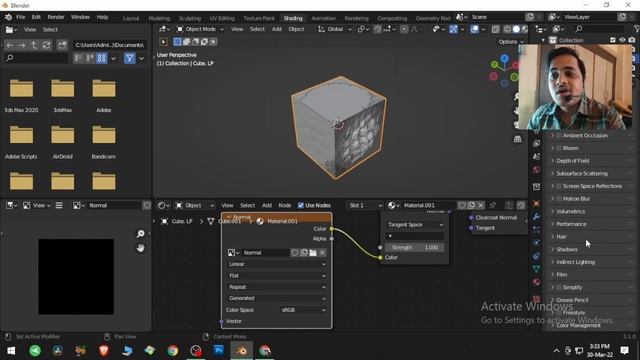Enable the Bloom checkbox
This screenshot has height=360, width=640.
[559, 148]
